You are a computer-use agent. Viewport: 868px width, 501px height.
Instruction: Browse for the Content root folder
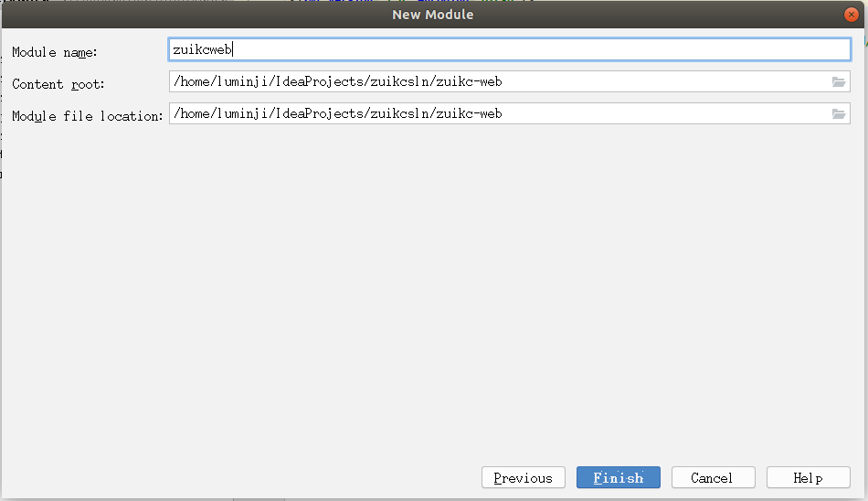[839, 81]
